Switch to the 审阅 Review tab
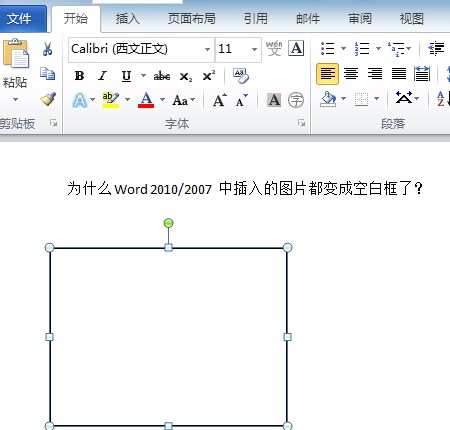This screenshot has width=450, height=430. pos(360,19)
